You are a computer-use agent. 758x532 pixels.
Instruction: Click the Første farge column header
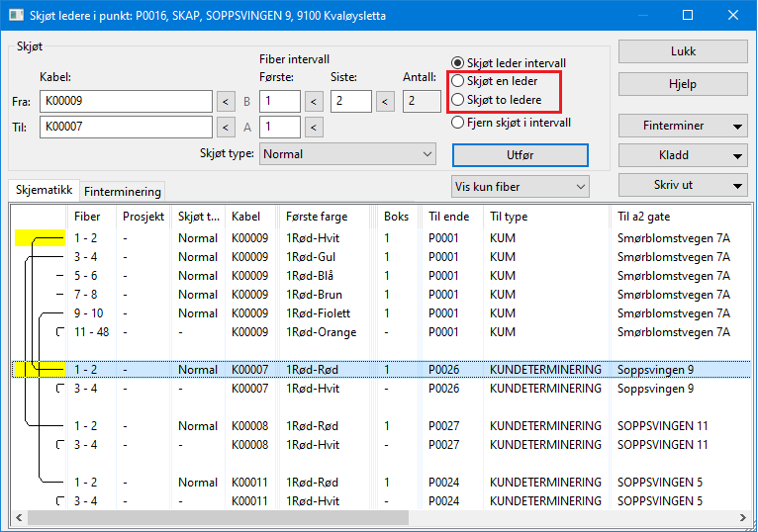(x=324, y=217)
